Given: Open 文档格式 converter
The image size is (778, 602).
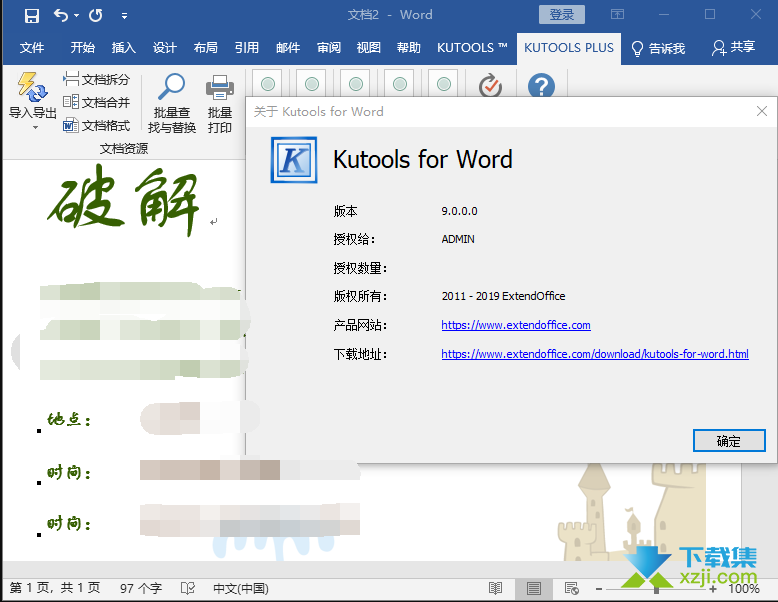Looking at the screenshot, I should pyautogui.click(x=97, y=126).
